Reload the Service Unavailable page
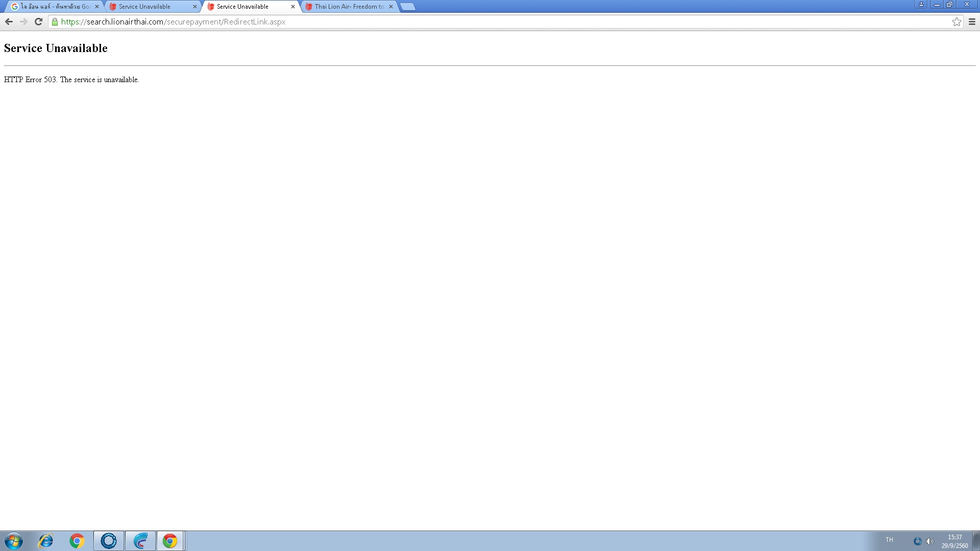Viewport: 980px width, 551px height. 38,21
